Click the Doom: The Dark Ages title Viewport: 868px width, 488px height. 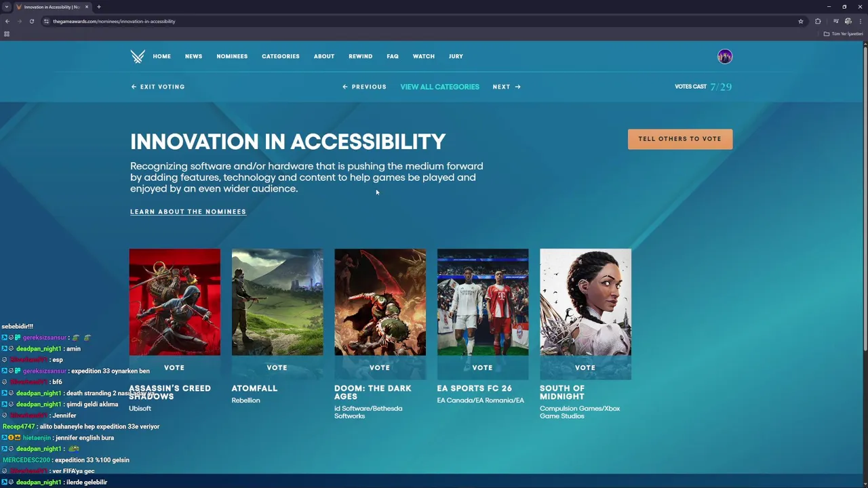click(372, 392)
